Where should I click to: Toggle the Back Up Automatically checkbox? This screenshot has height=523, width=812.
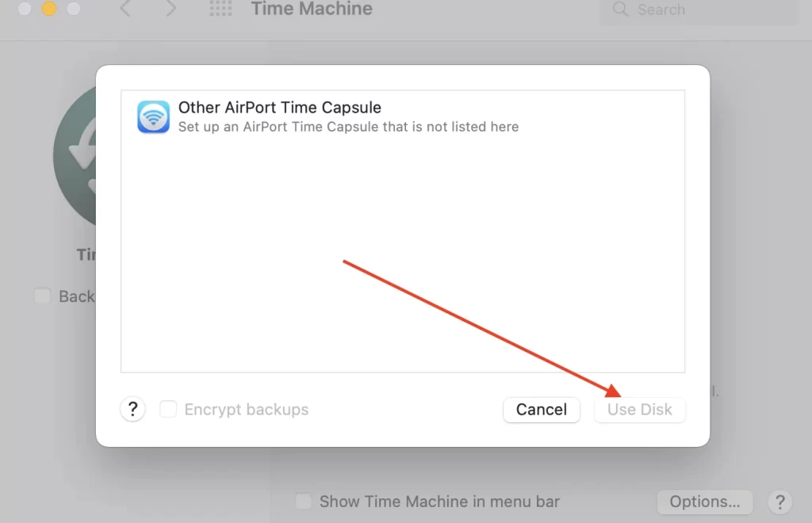43,296
